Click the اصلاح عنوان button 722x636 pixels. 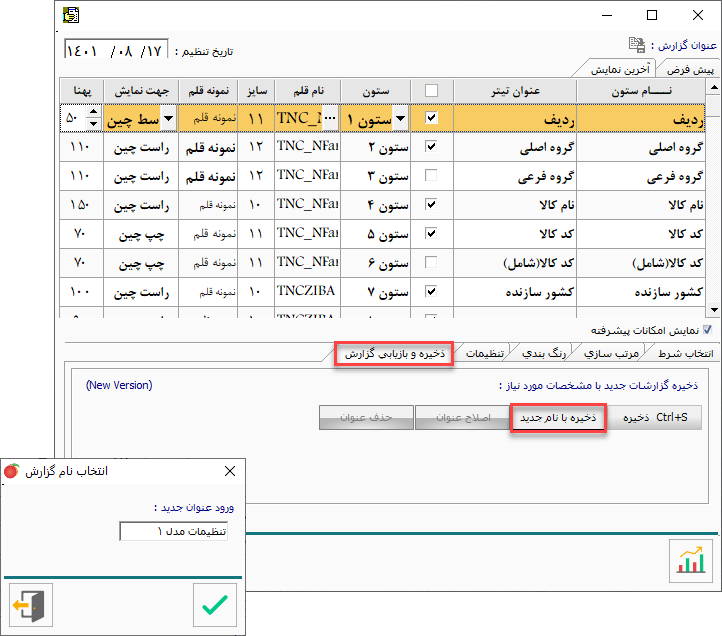pyautogui.click(x=463, y=417)
